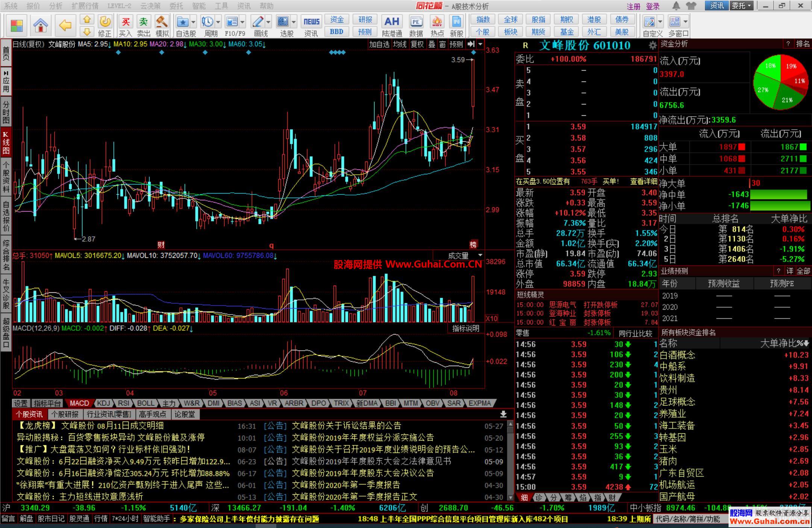Screen dimensions: 812x528
Task: Switch to the 个股研报 tab
Action: (65, 414)
